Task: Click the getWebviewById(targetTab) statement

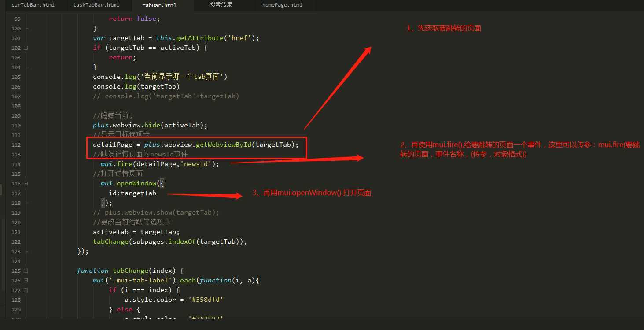Action: 196,145
